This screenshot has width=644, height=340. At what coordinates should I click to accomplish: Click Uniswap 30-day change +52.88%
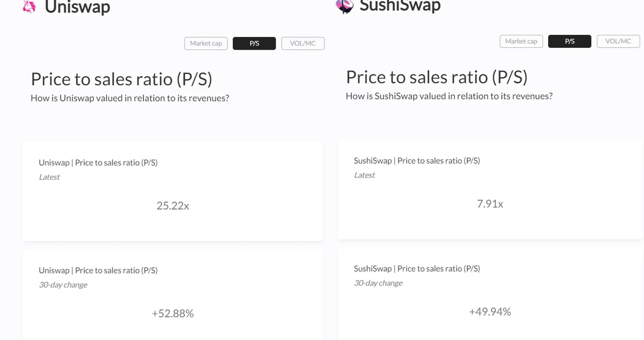point(173,314)
